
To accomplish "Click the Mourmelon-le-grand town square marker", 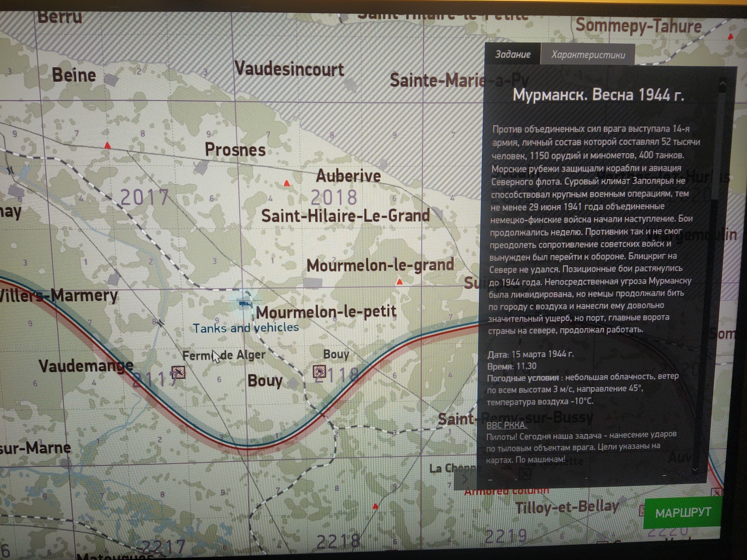I will pos(313,283).
